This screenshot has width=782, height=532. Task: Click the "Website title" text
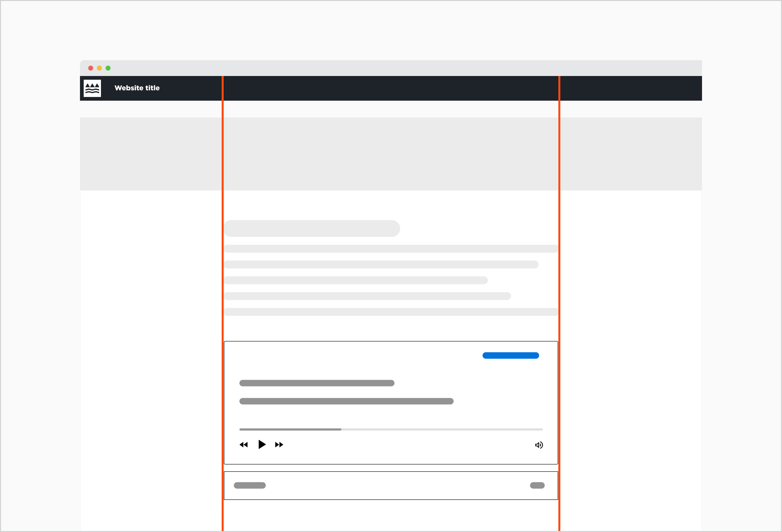click(137, 88)
